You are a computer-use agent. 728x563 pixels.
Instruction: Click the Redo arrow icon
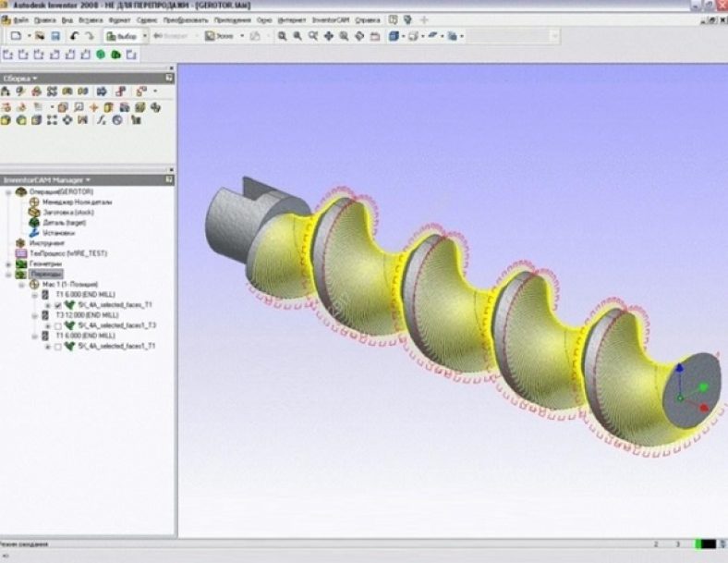point(90,36)
